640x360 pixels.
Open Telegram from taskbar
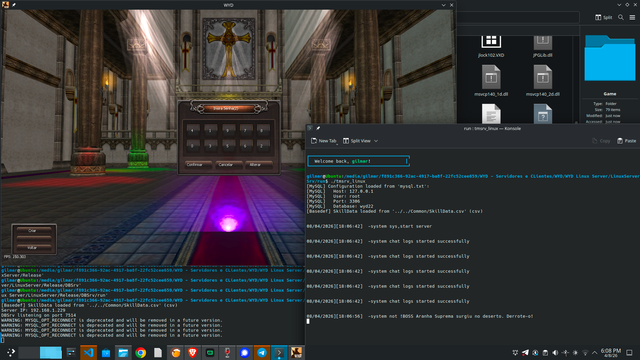[x=262, y=353]
